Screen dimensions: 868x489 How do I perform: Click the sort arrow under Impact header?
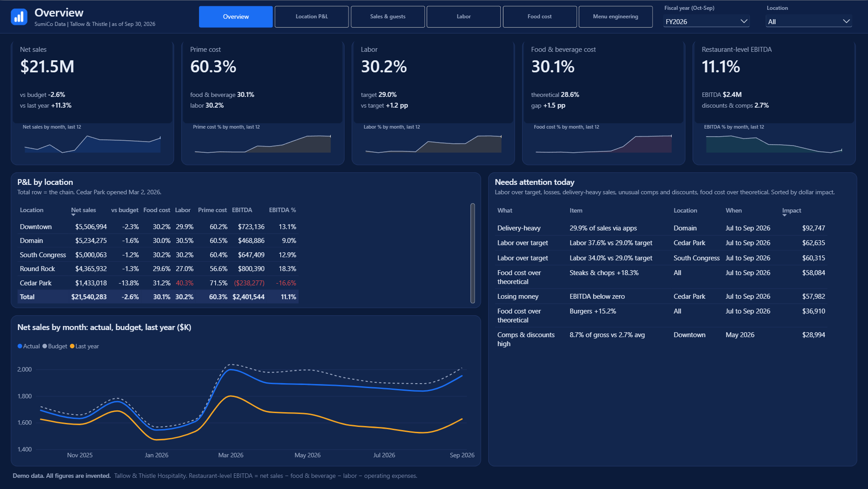click(x=785, y=215)
